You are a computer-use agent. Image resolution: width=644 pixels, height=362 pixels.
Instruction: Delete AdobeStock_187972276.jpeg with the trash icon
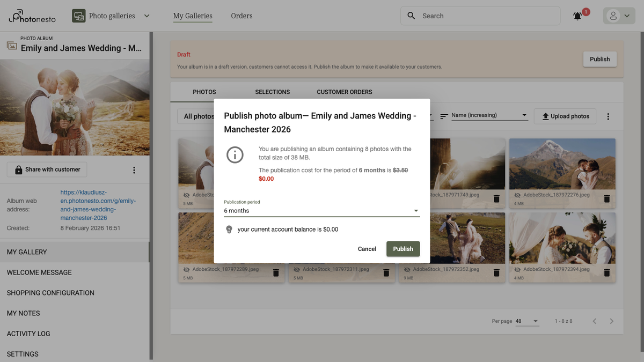click(606, 198)
